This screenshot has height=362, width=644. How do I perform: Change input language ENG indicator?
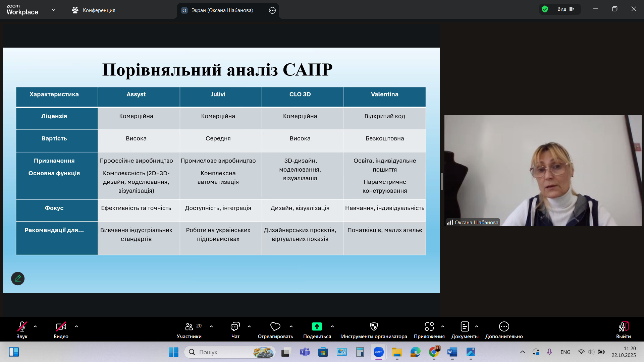pos(566,352)
